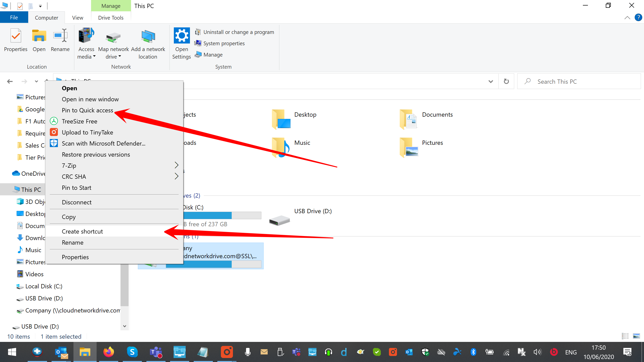Open USB Drive (D:) icon in main pane
Viewport: 644px width, 362px height.
pyautogui.click(x=279, y=220)
